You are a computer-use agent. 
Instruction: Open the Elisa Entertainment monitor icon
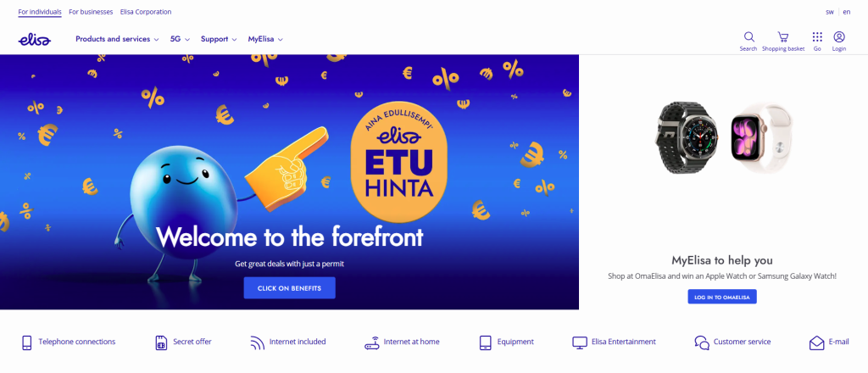click(580, 342)
